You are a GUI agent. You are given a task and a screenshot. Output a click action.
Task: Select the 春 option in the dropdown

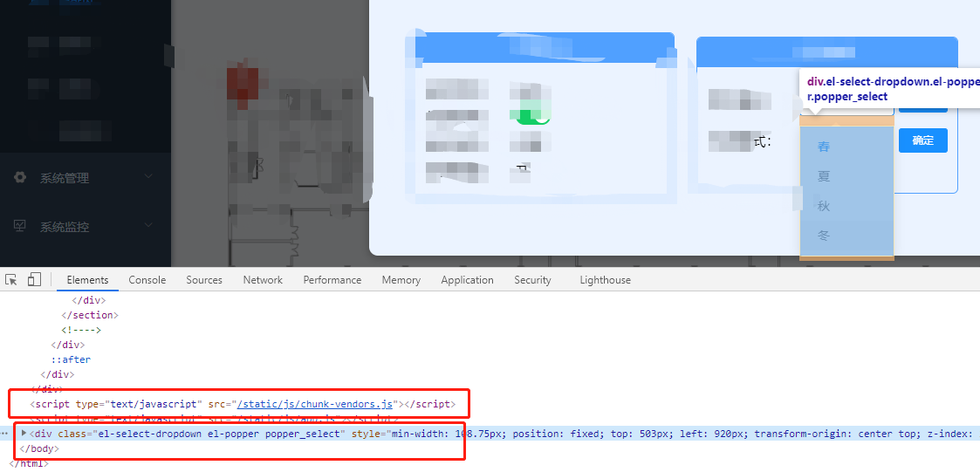846,147
